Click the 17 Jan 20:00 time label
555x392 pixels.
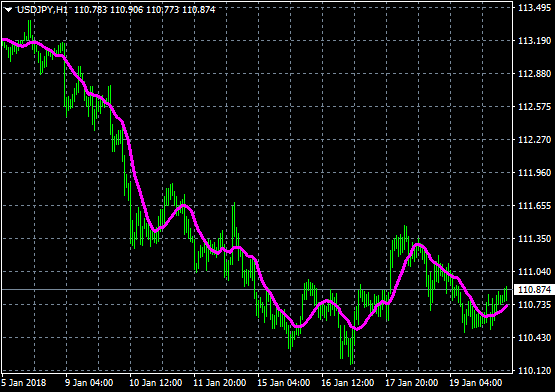[412, 383]
